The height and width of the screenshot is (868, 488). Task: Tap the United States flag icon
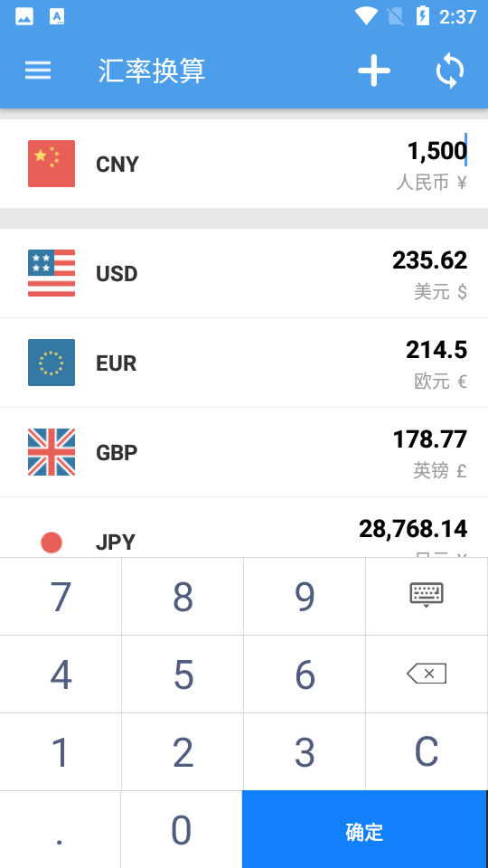coord(52,273)
